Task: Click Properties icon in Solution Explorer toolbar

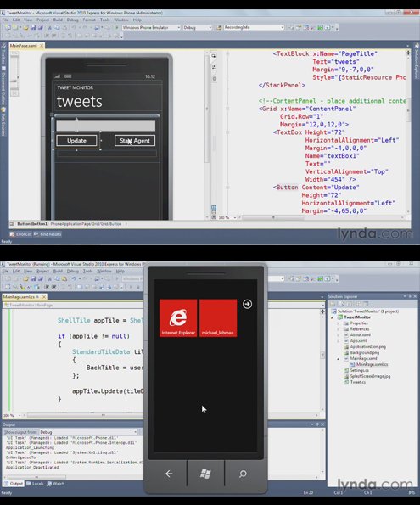Action: pos(333,304)
